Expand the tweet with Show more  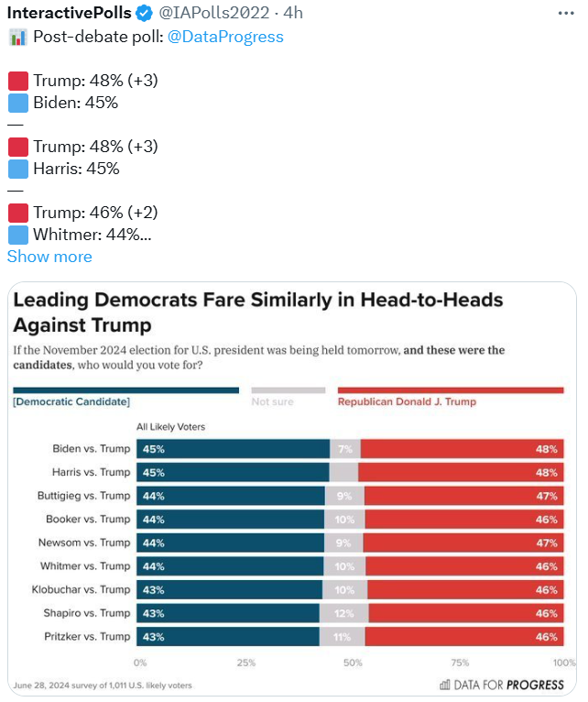click(x=49, y=257)
